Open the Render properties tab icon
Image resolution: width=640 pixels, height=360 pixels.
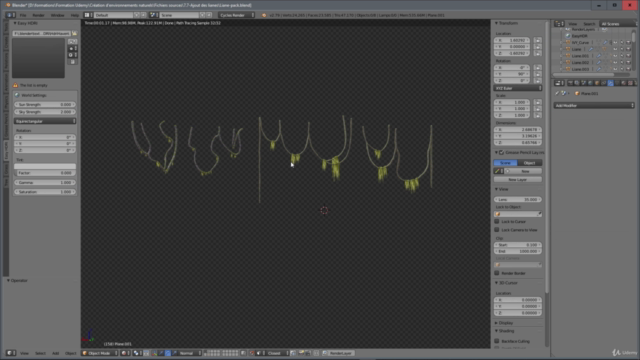(x=570, y=83)
